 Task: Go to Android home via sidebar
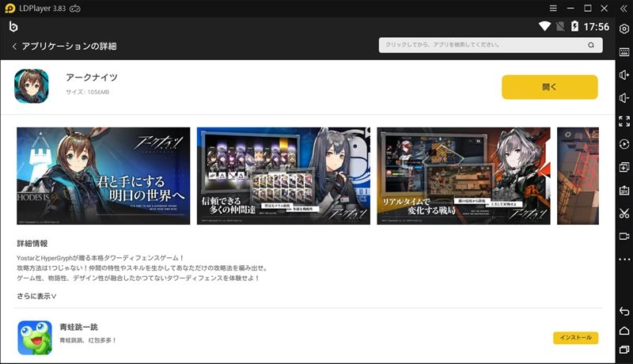point(624,331)
